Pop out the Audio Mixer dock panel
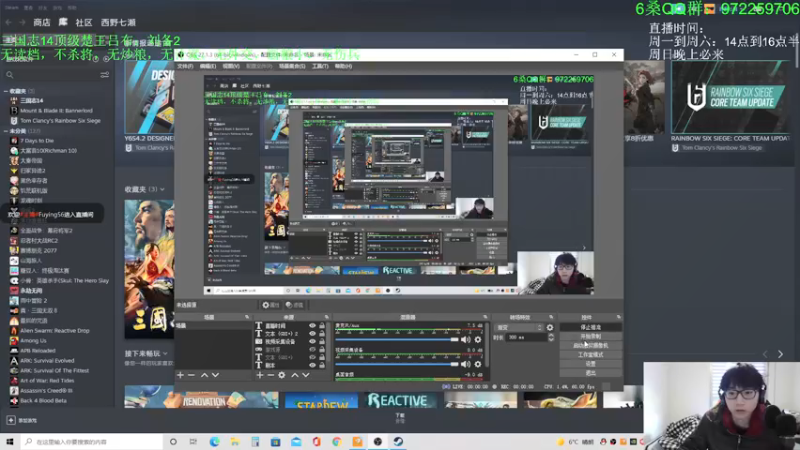The height and width of the screenshot is (450, 800). click(x=485, y=317)
